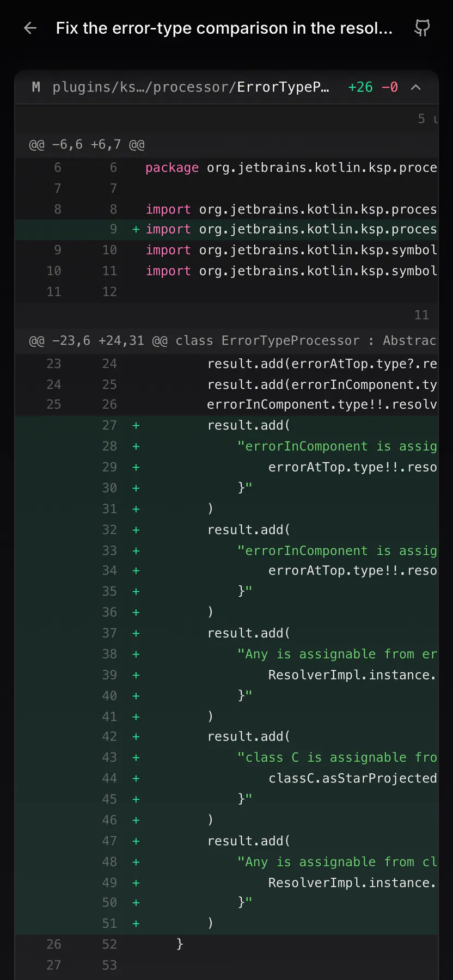Click the package org.jetbrains.kotlin.ksp line

(291, 168)
